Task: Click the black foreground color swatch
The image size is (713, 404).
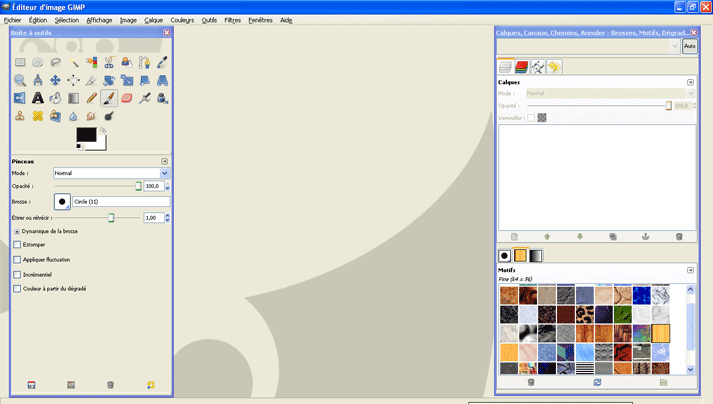Action: pyautogui.click(x=86, y=135)
